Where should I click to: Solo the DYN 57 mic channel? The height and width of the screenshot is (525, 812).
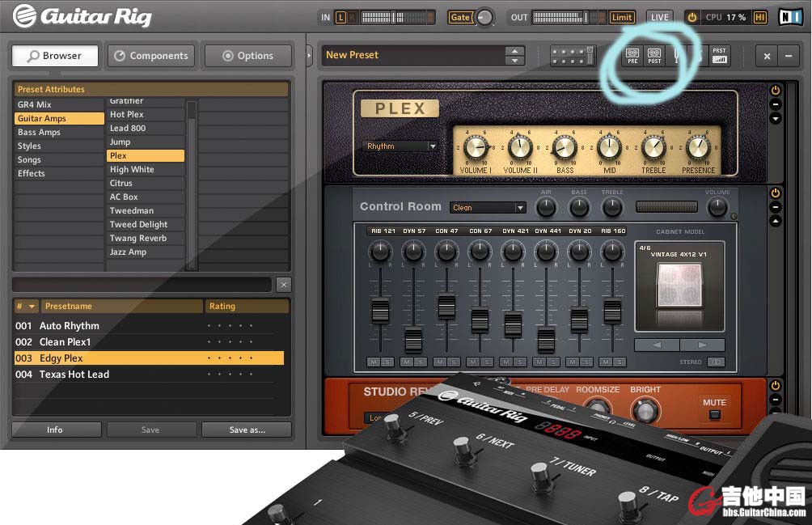[x=421, y=362]
